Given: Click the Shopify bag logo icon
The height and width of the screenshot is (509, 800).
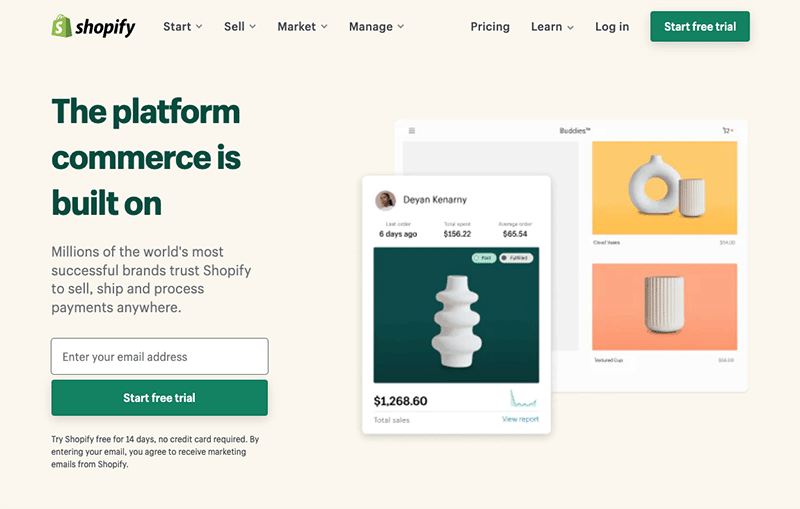Looking at the screenshot, I should coord(61,26).
